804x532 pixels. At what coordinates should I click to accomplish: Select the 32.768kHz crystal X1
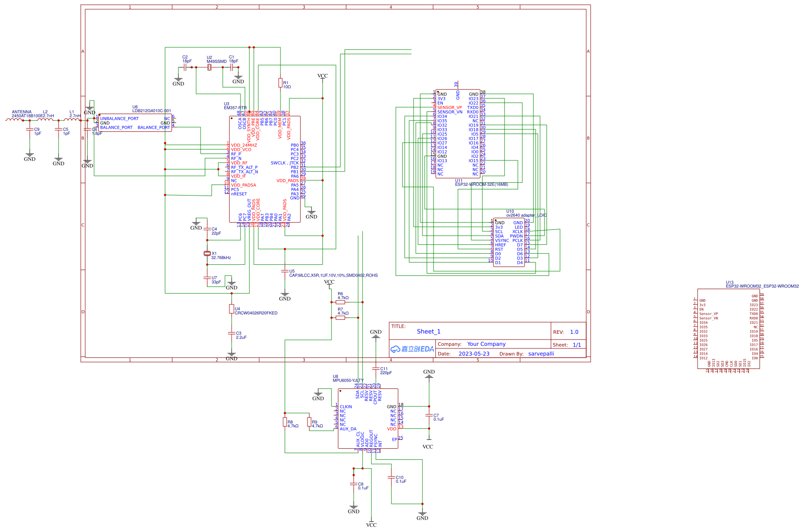[207, 254]
